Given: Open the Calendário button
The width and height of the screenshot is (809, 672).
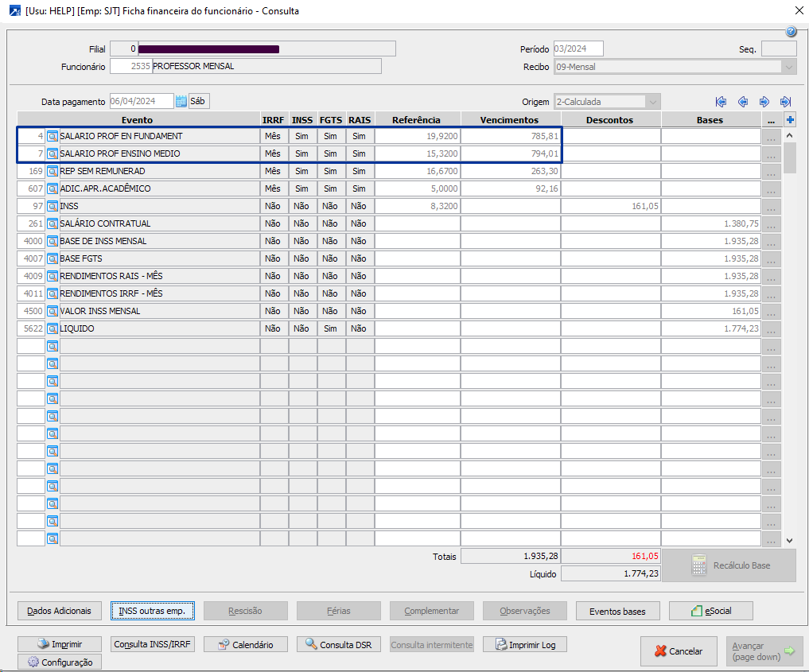Looking at the screenshot, I should 246,644.
